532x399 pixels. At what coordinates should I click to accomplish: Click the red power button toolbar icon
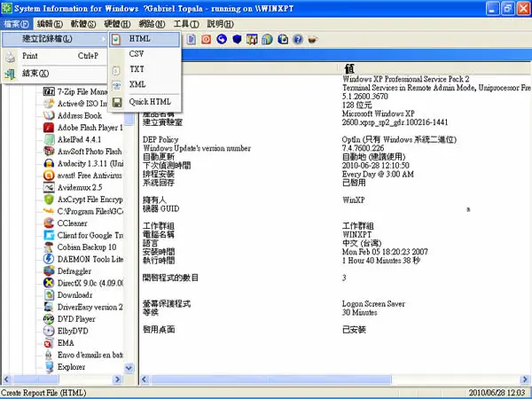point(206,39)
